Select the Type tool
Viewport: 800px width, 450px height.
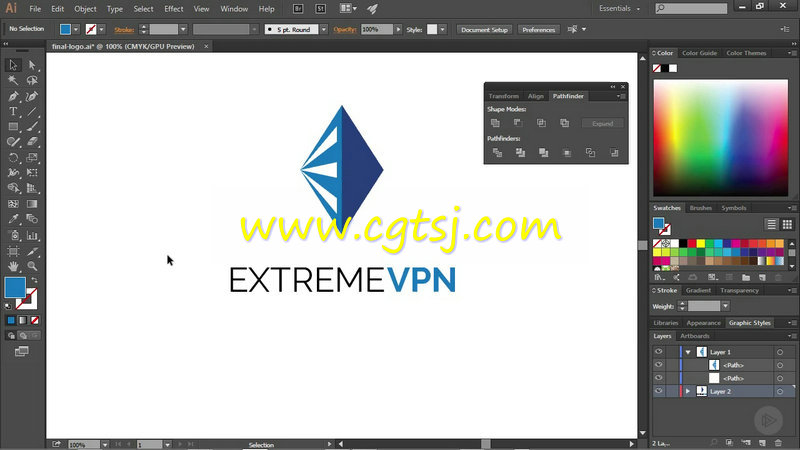coord(13,111)
